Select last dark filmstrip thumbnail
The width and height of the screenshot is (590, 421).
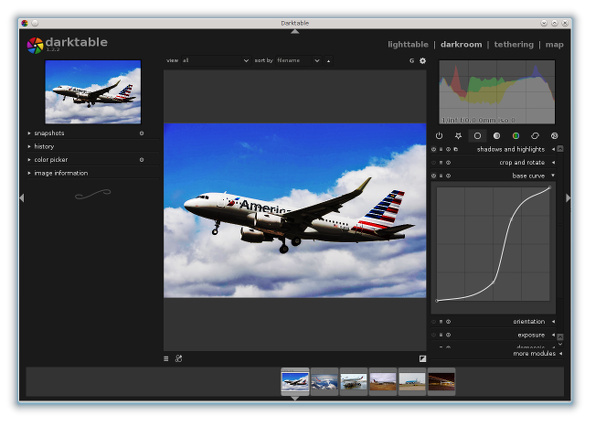[x=441, y=381]
